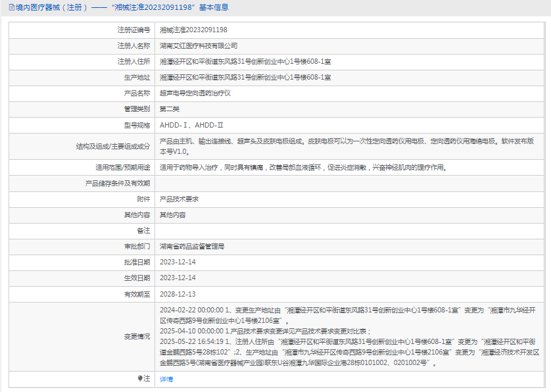
Task: Click the 适用范围/预期用途 label
Action: [x=123, y=167]
